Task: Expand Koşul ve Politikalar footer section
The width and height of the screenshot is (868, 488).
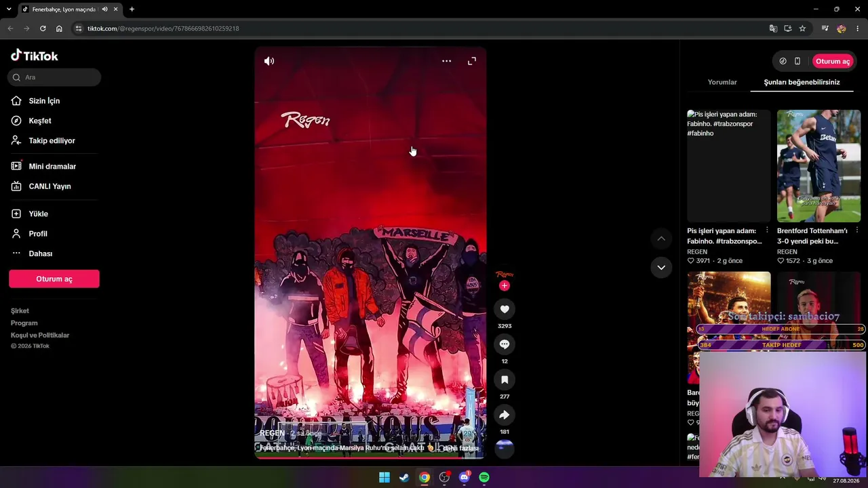Action: 40,335
